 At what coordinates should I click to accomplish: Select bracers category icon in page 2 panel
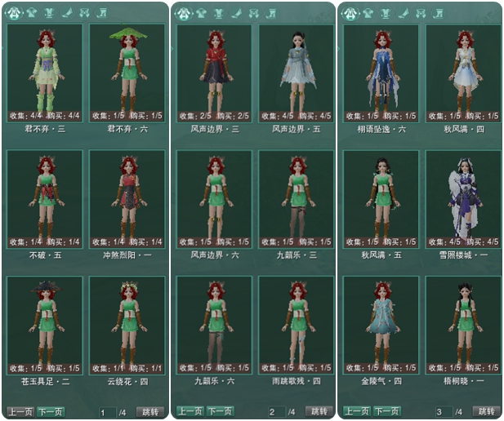pyautogui.click(x=254, y=14)
